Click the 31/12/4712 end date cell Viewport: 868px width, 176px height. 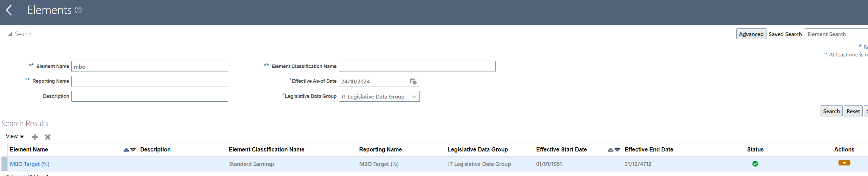[638, 164]
